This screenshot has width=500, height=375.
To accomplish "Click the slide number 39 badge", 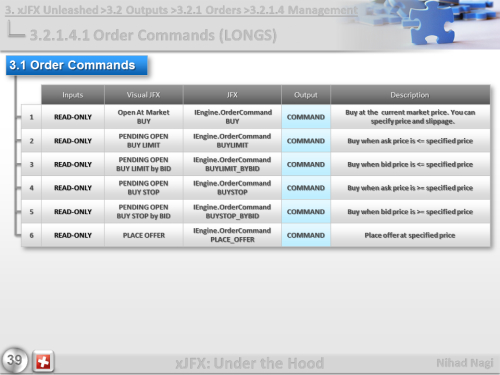I will tap(14, 360).
